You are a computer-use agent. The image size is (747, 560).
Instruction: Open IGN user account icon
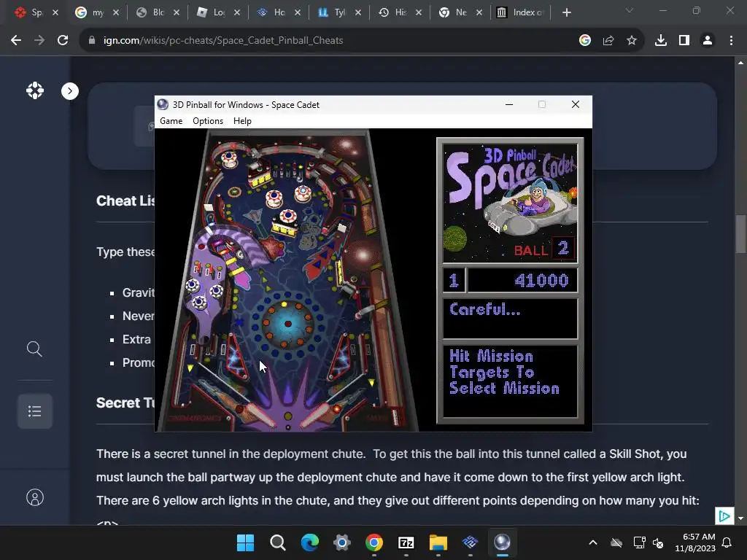click(35, 497)
